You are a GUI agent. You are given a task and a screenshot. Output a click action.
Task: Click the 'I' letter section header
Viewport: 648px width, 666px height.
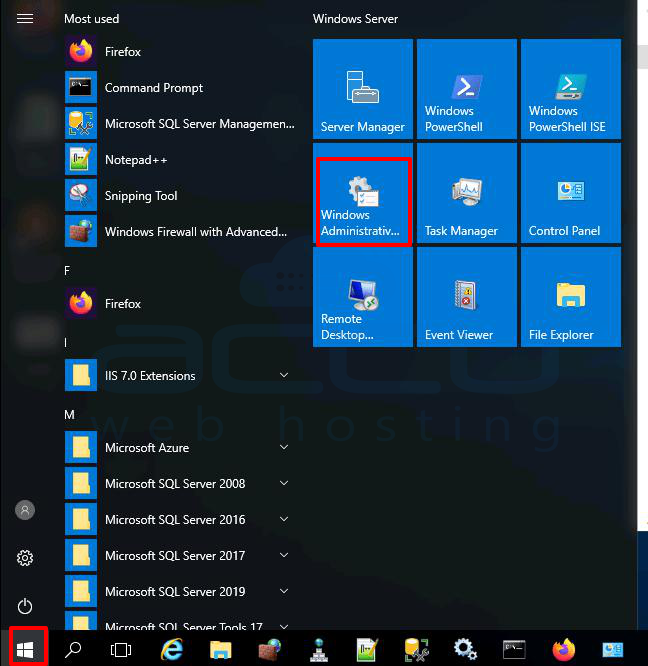pos(65,343)
